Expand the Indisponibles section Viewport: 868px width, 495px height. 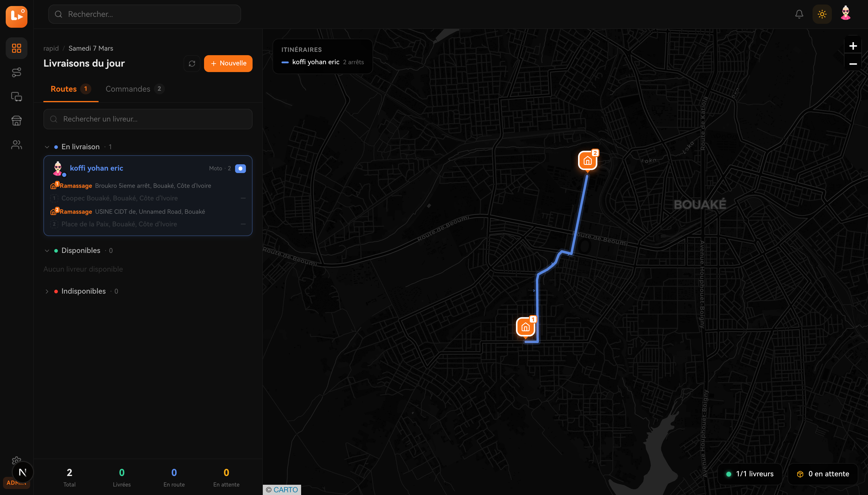point(47,291)
